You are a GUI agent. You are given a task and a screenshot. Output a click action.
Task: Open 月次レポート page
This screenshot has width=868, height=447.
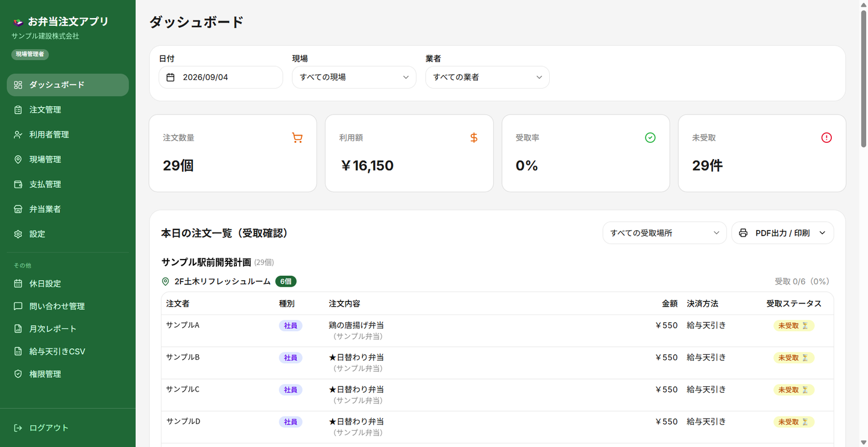[x=68, y=329]
